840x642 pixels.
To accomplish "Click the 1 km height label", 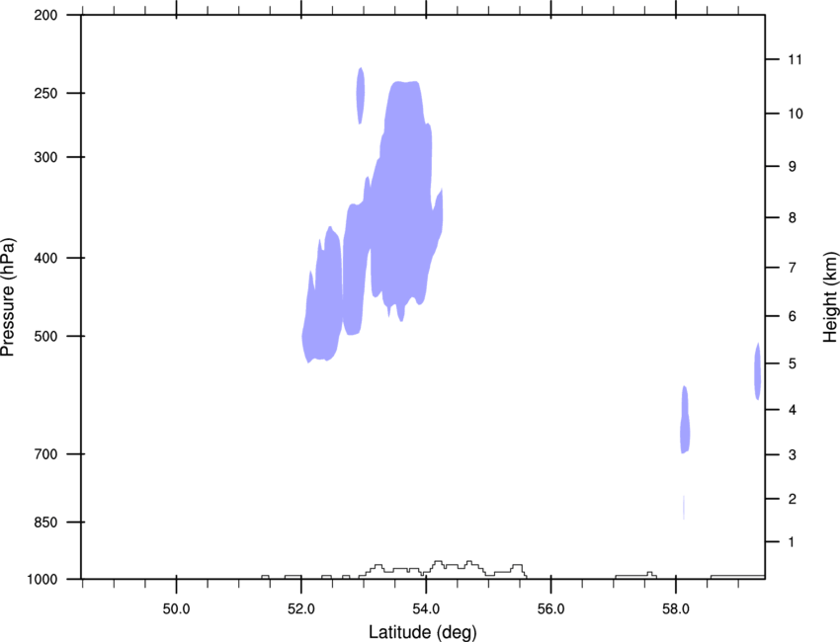I will point(793,542).
